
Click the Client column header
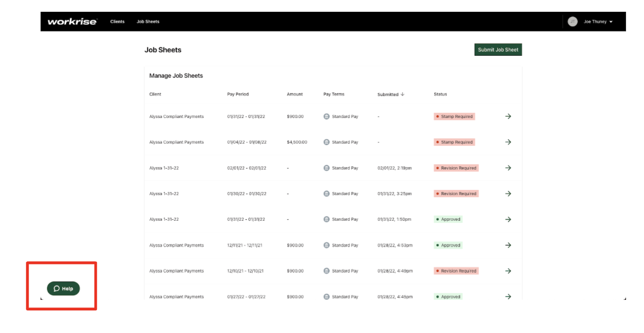pos(155,94)
